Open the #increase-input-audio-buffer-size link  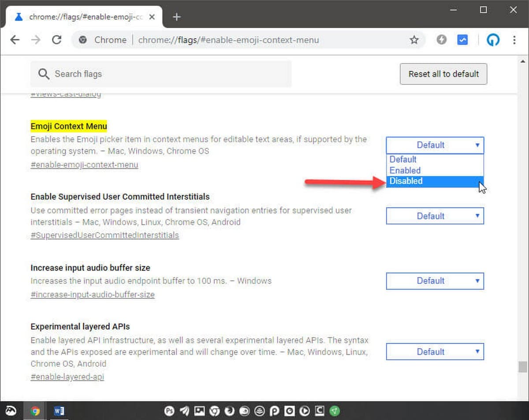tap(93, 294)
